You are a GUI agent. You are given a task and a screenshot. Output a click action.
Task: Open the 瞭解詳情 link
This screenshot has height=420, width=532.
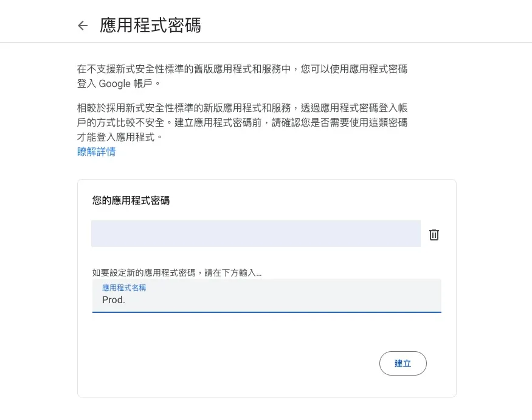(x=96, y=152)
